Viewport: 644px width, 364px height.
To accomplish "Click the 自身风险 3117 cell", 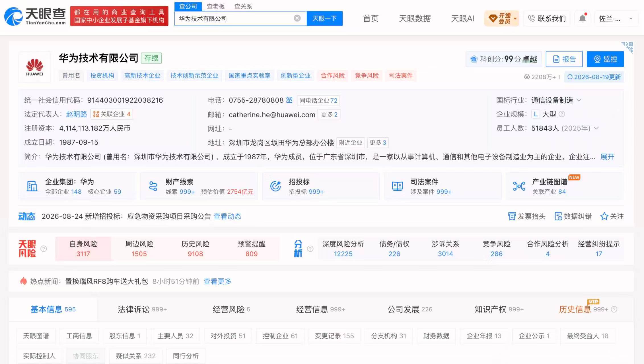I will point(83,249).
